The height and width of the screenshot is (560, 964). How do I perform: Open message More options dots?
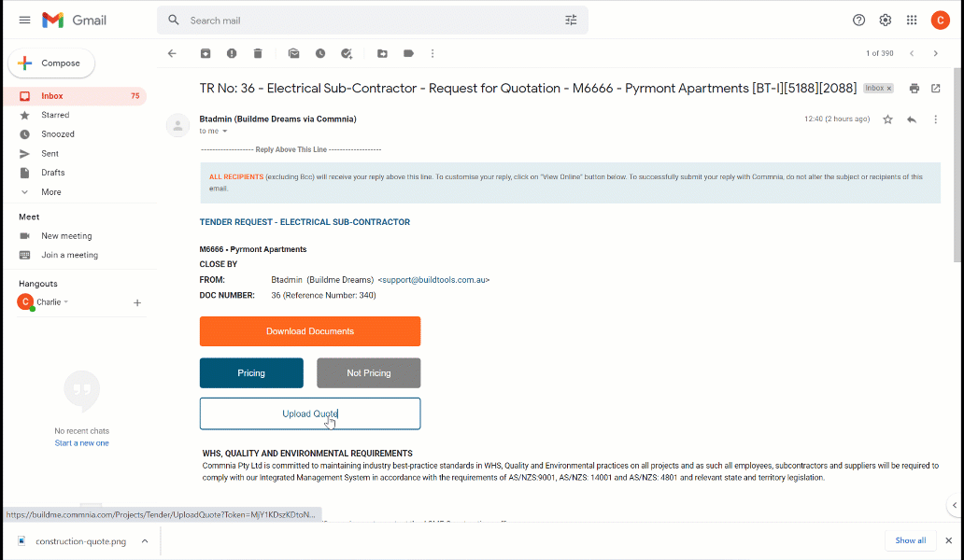(936, 119)
